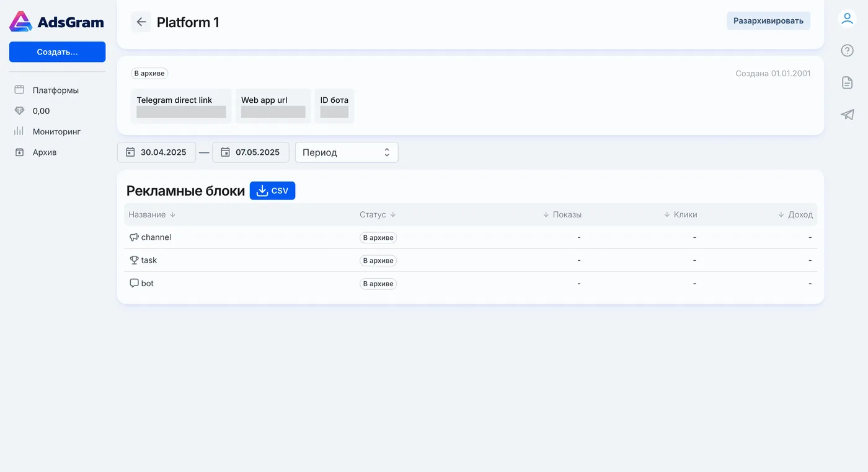Viewport: 868px width, 472px height.
Task: Click the calendar icon beside 07.05.2025
Action: 225,152
